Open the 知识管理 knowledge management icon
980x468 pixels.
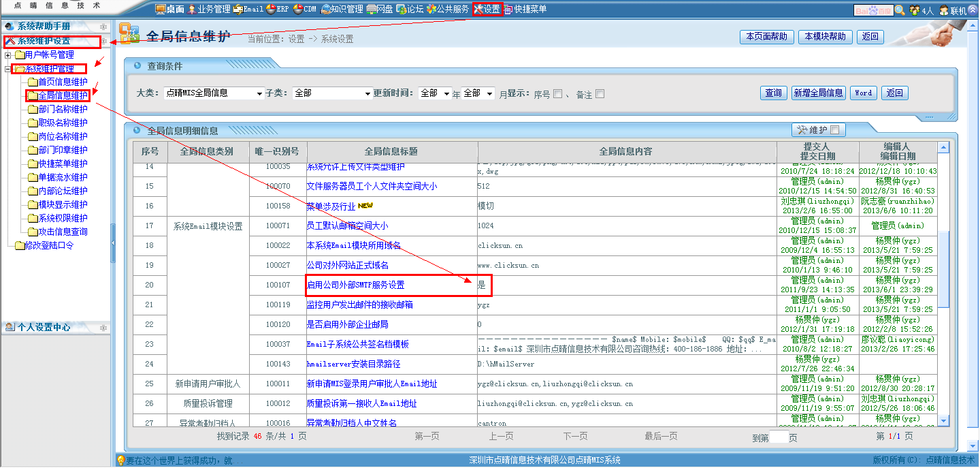[325, 10]
